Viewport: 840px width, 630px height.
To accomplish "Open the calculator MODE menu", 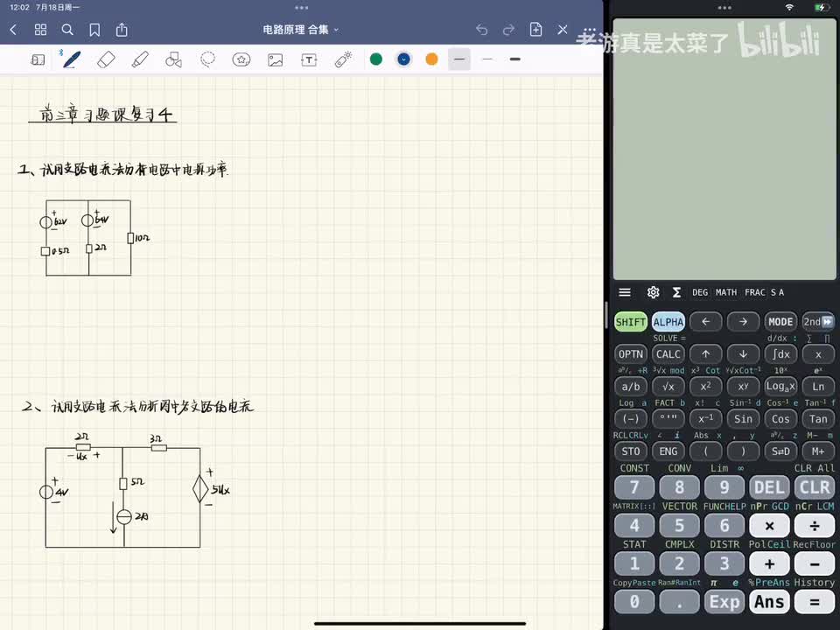I will pyautogui.click(x=780, y=322).
